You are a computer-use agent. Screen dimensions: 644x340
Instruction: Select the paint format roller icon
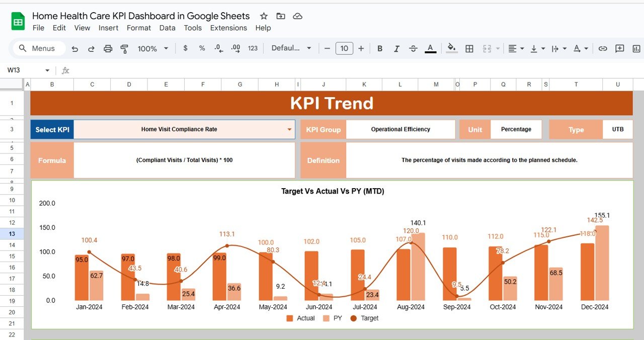point(124,49)
